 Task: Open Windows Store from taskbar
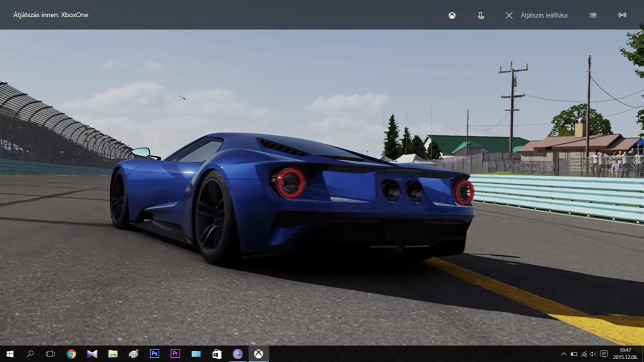(x=217, y=354)
